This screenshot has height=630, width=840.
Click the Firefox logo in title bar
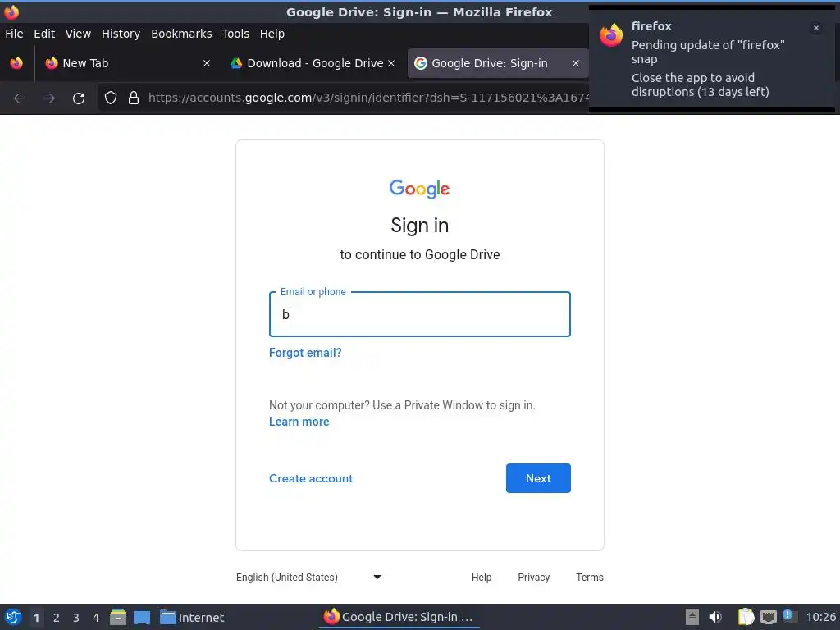pyautogui.click(x=11, y=11)
